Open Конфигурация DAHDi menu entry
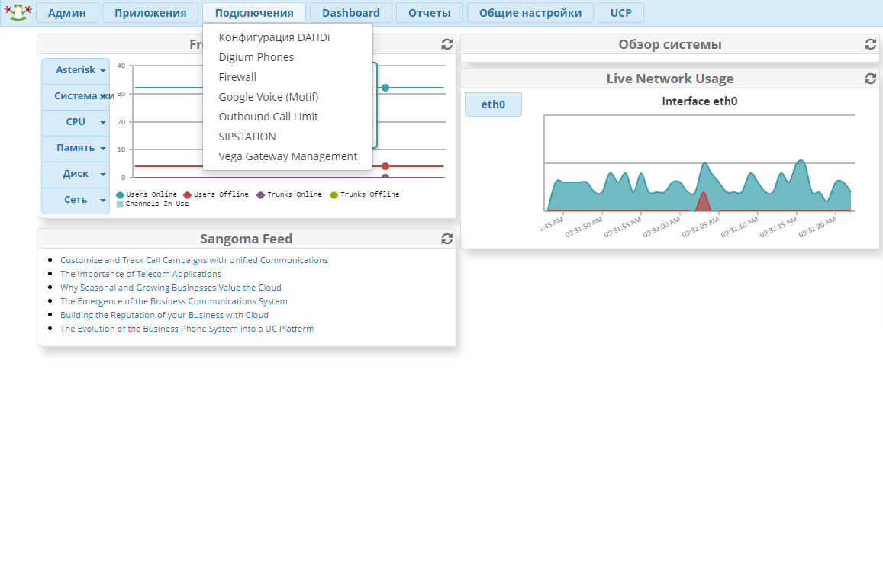 (274, 37)
